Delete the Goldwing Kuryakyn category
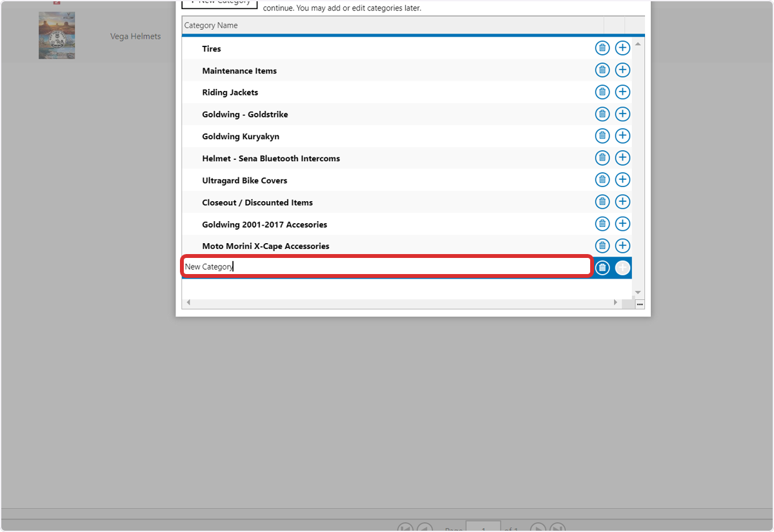The height and width of the screenshot is (532, 774). point(602,136)
